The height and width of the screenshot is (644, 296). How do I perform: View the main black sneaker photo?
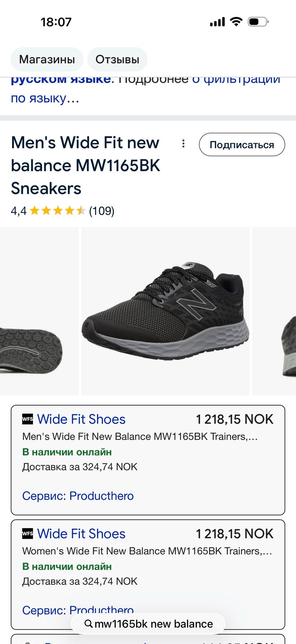click(165, 311)
